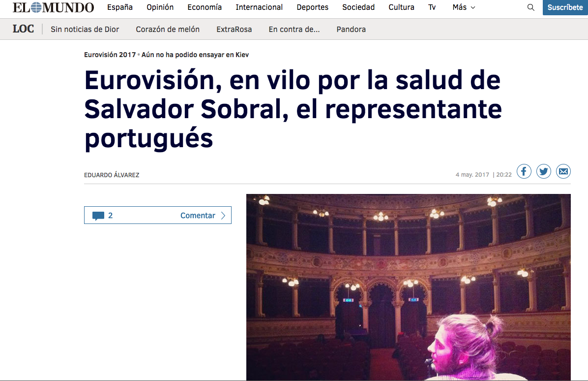This screenshot has height=381, width=588.
Task: Open Corazón de melón link
Action: 168,29
